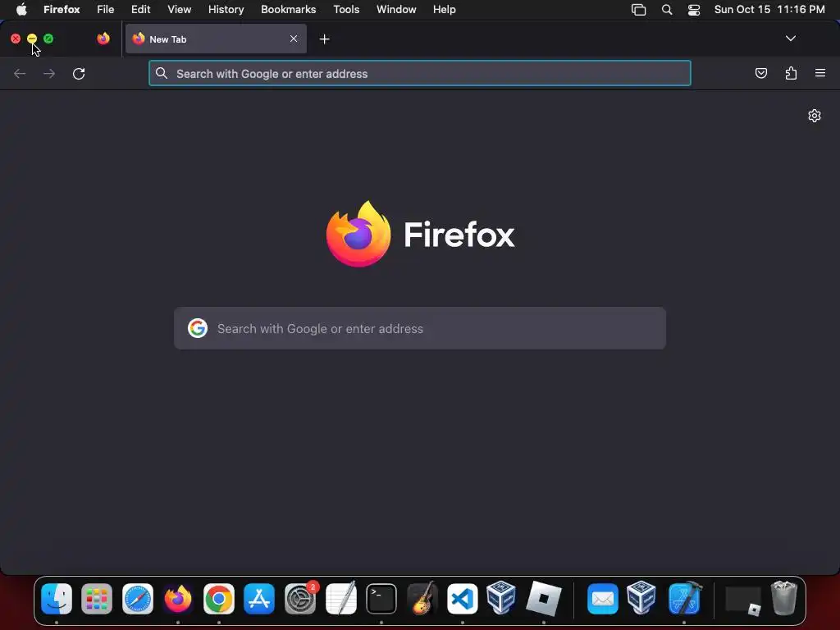Open Visual Studio Code from the Dock
840x630 pixels.
(463, 598)
